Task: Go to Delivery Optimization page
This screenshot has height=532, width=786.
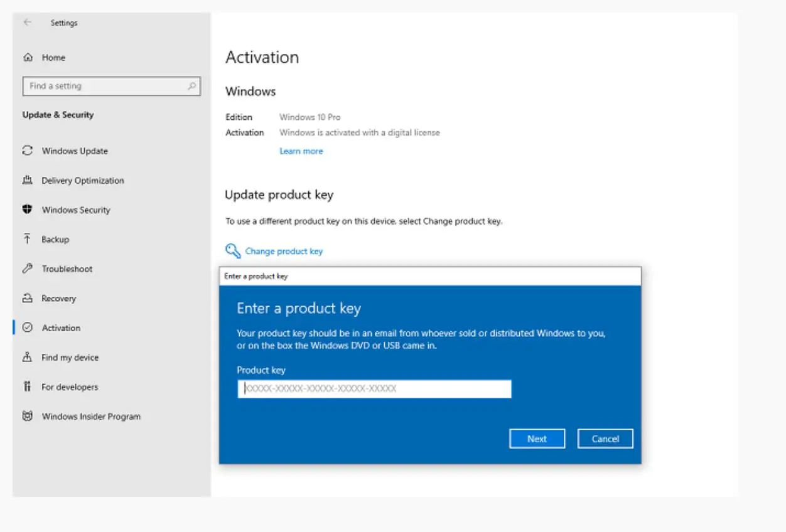Action: point(83,180)
